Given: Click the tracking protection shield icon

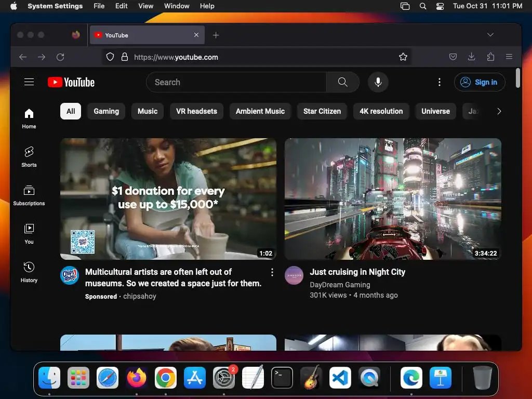Looking at the screenshot, I should click(110, 57).
